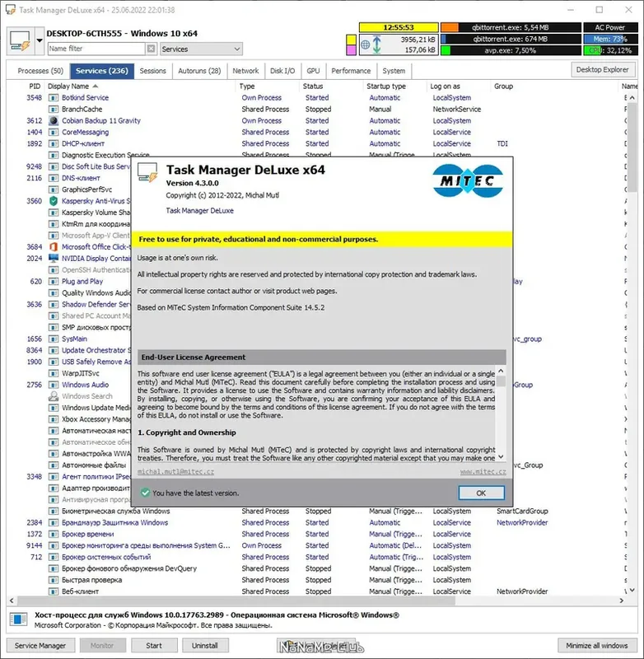The image size is (644, 659).
Task: Click the pink color square in the header
Action: click(351, 50)
